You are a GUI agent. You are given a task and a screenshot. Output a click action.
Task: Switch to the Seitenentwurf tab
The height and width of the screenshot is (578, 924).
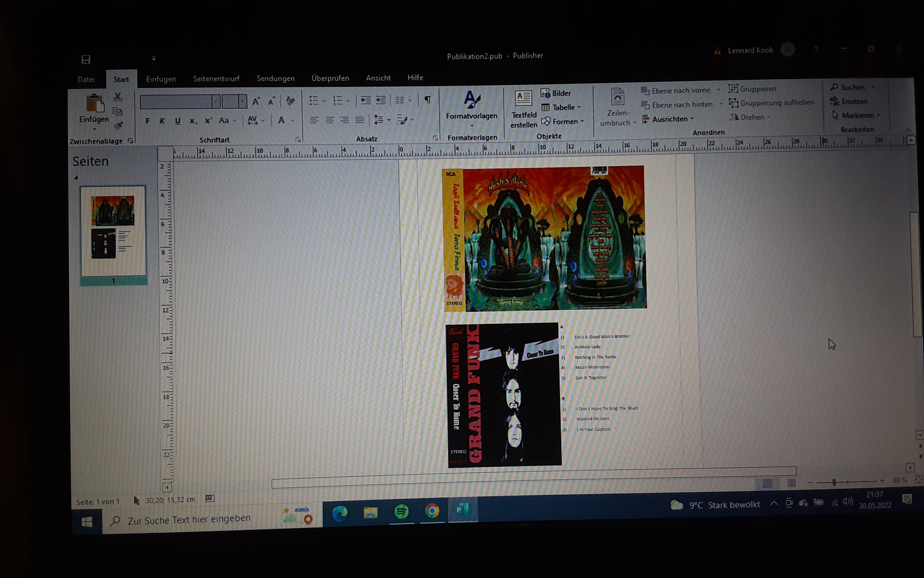point(216,78)
